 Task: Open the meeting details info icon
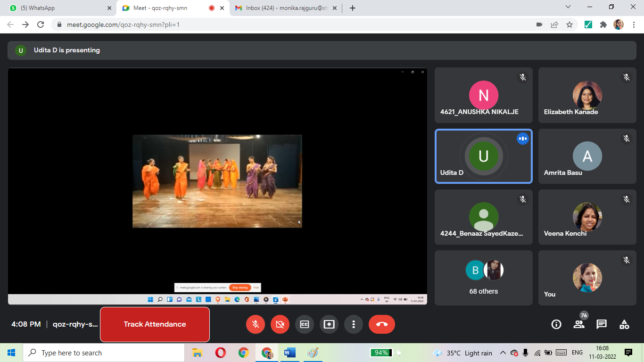click(x=556, y=324)
